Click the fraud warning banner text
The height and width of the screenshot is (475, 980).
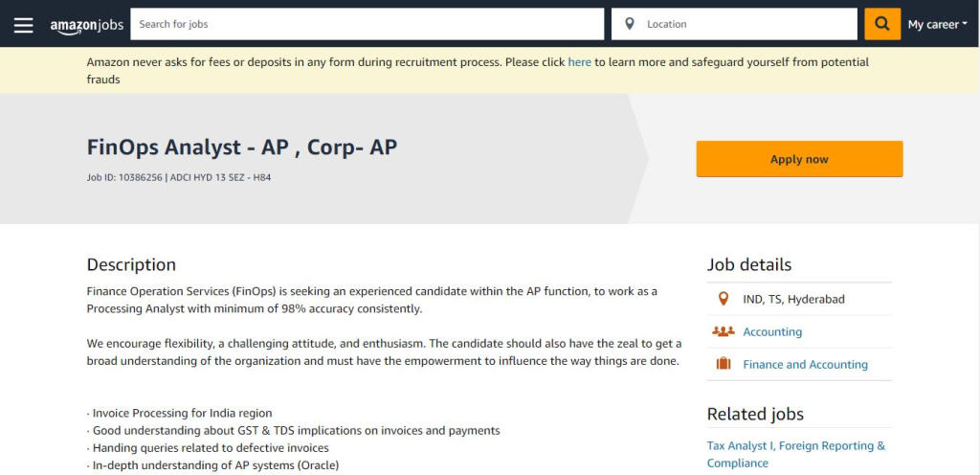(x=478, y=71)
